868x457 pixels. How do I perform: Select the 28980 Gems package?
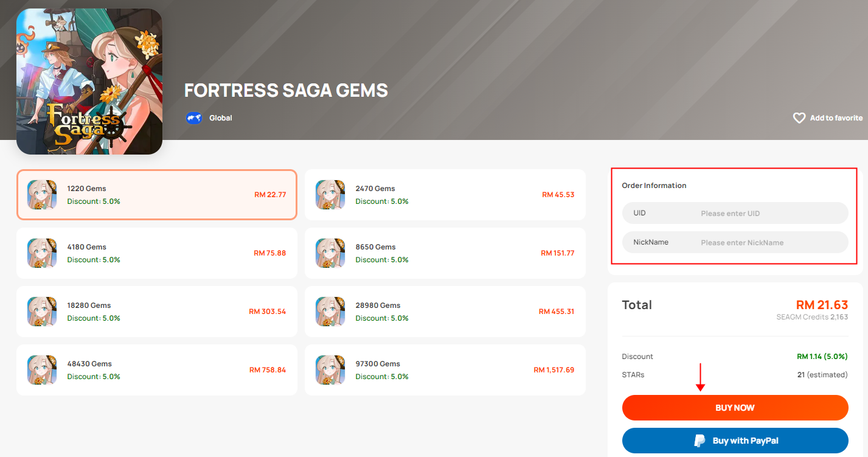pyautogui.click(x=445, y=312)
